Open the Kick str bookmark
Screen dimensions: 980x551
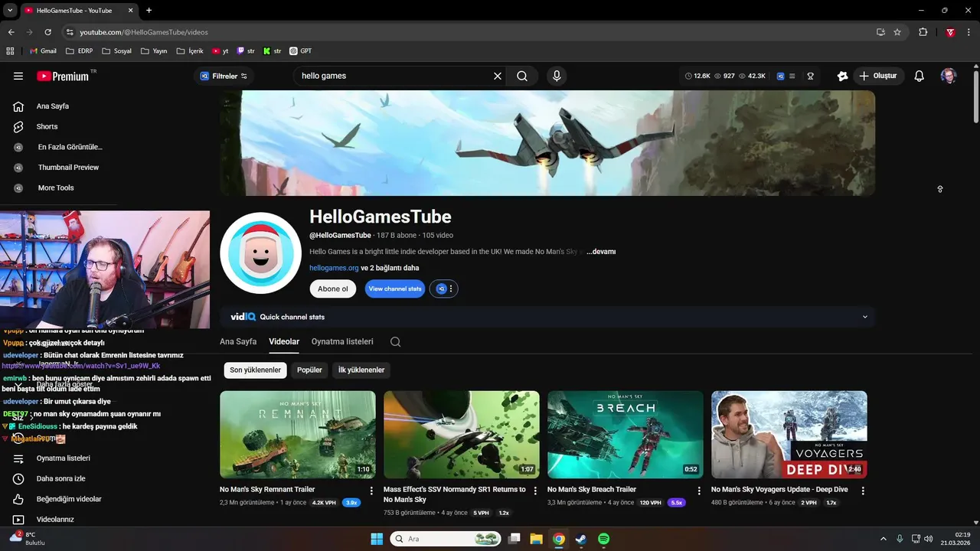272,51
